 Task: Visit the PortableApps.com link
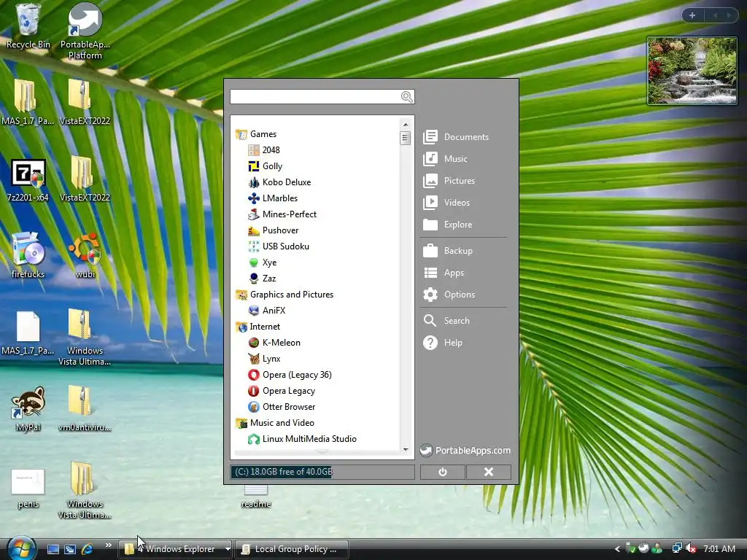coord(465,451)
